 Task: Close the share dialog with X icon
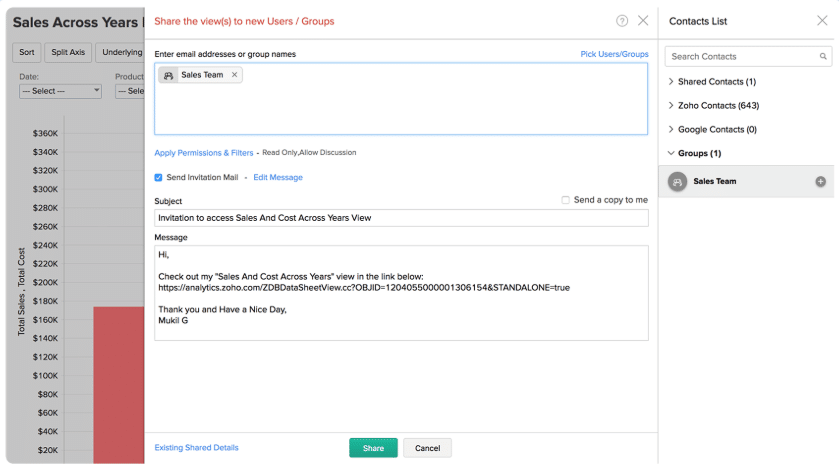point(643,20)
